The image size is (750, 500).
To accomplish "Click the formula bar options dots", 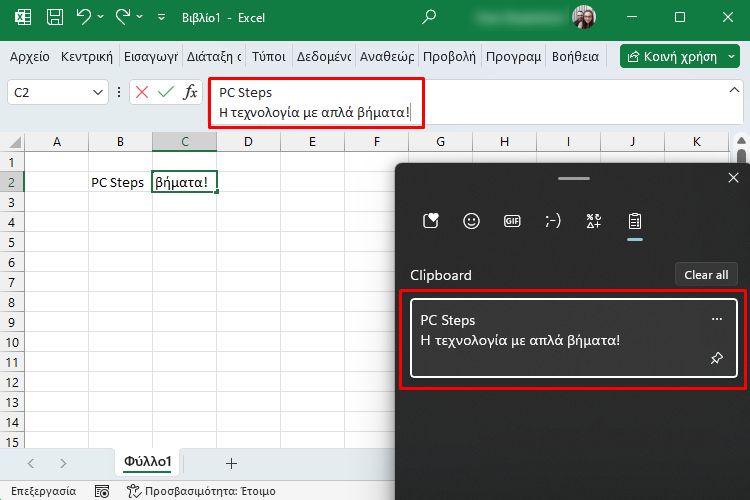I will point(119,92).
